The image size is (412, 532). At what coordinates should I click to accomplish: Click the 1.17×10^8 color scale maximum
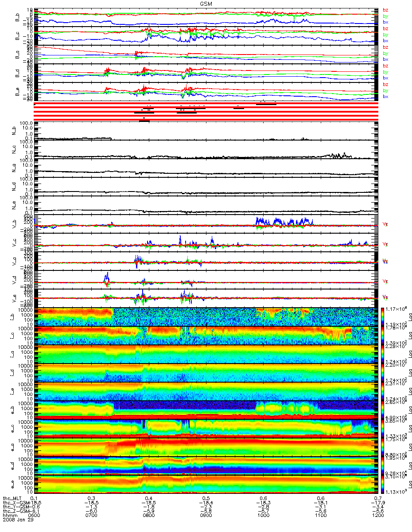click(395, 309)
